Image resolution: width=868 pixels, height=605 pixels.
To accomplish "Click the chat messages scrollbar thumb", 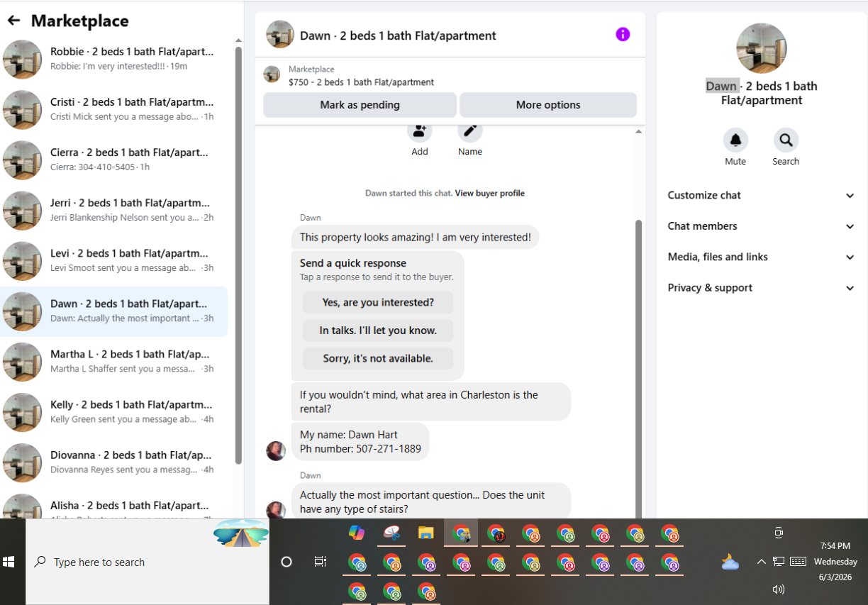I will point(638,369).
